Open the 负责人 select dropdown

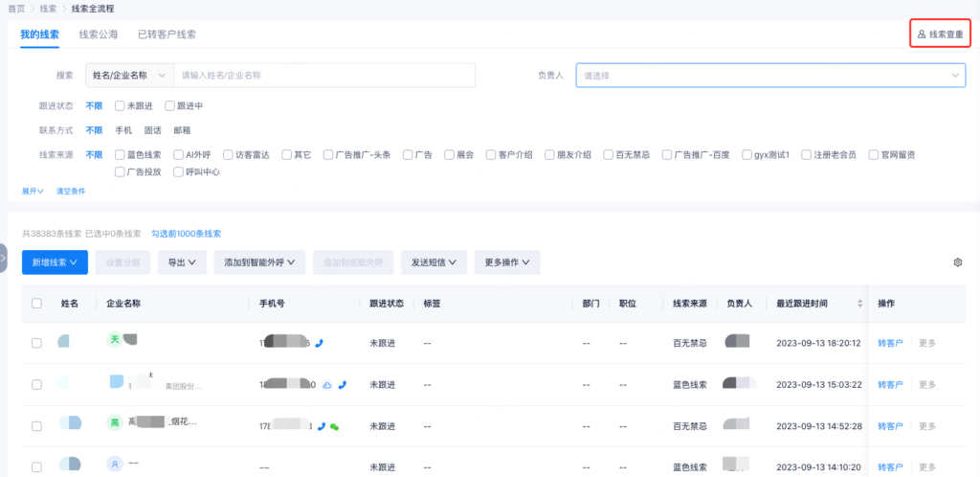[x=770, y=76]
